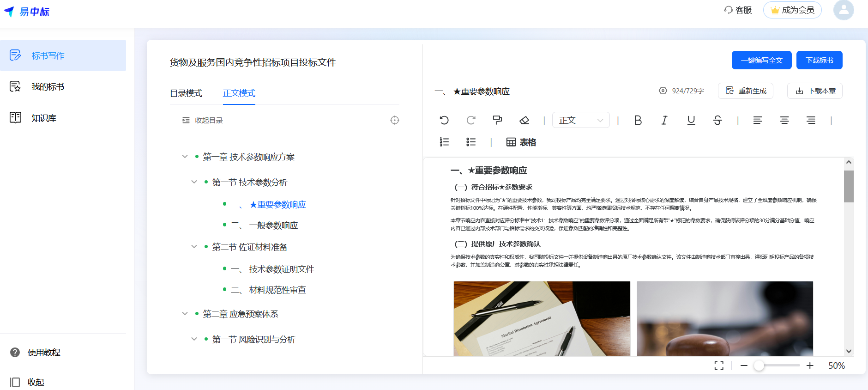The width and height of the screenshot is (868, 390).
Task: Toggle strikethrough formatting
Action: pos(717,120)
